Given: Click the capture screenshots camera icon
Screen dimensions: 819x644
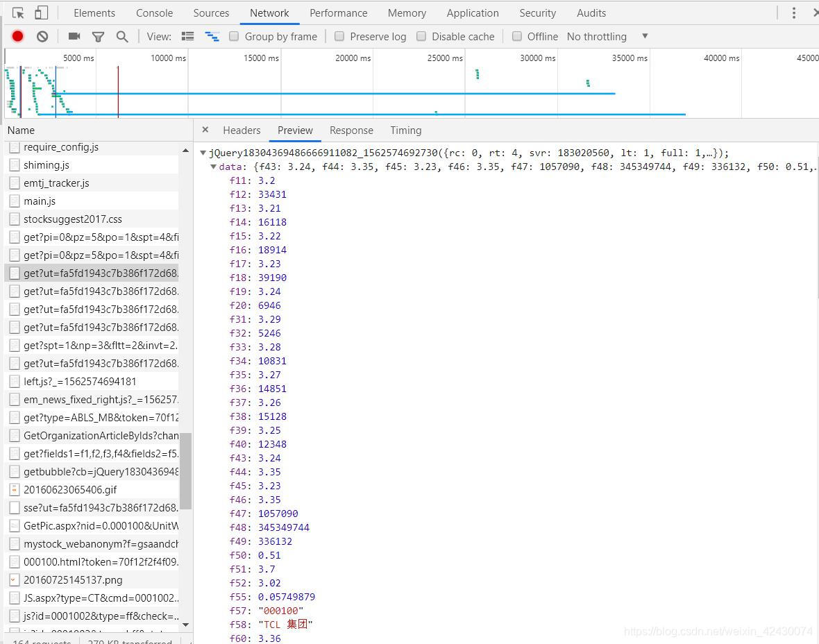Looking at the screenshot, I should click(74, 36).
